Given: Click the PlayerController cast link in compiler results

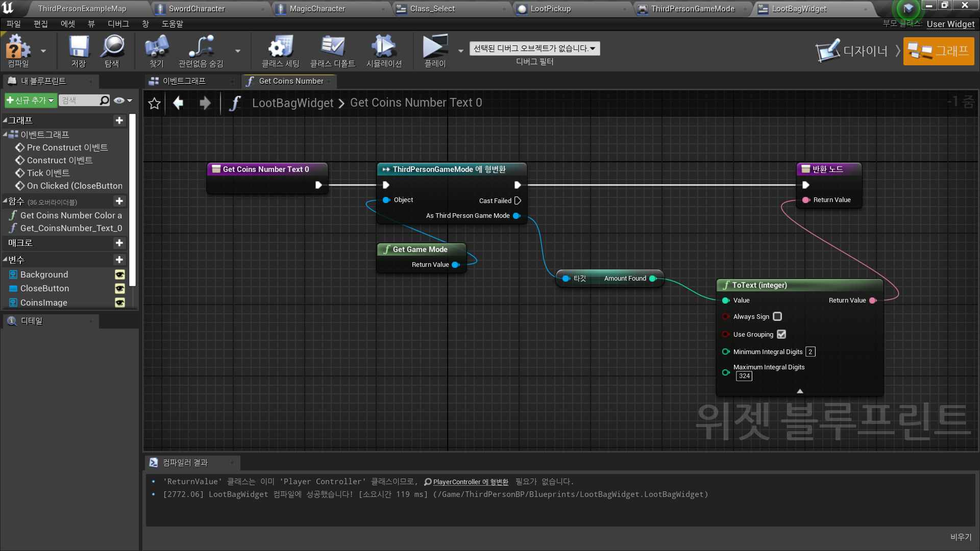Looking at the screenshot, I should [x=470, y=482].
